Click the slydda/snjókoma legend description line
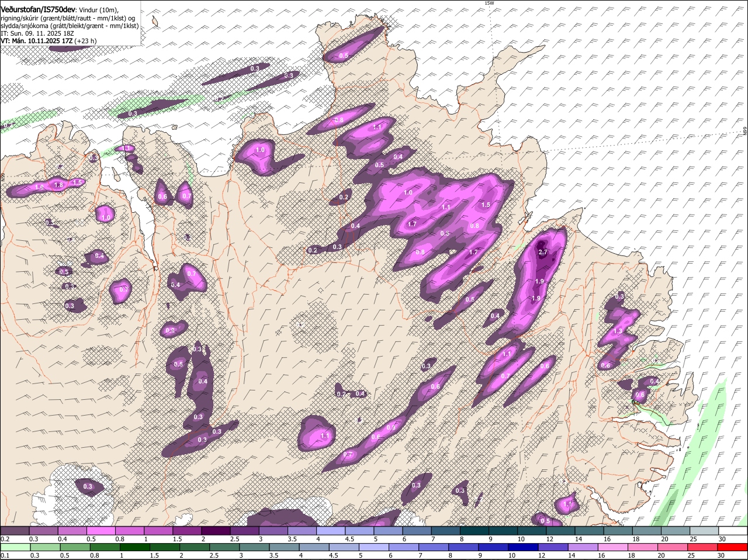The height and width of the screenshot is (560, 748). coord(70,26)
